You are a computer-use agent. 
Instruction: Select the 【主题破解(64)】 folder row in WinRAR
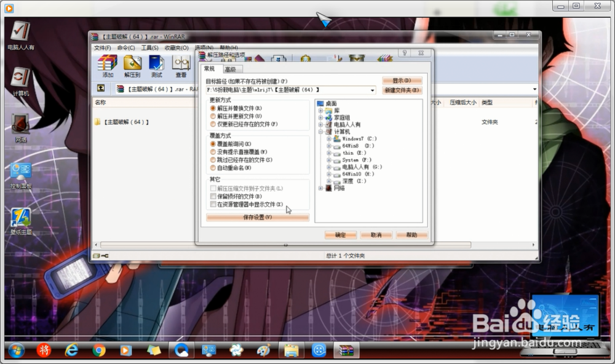click(122, 122)
